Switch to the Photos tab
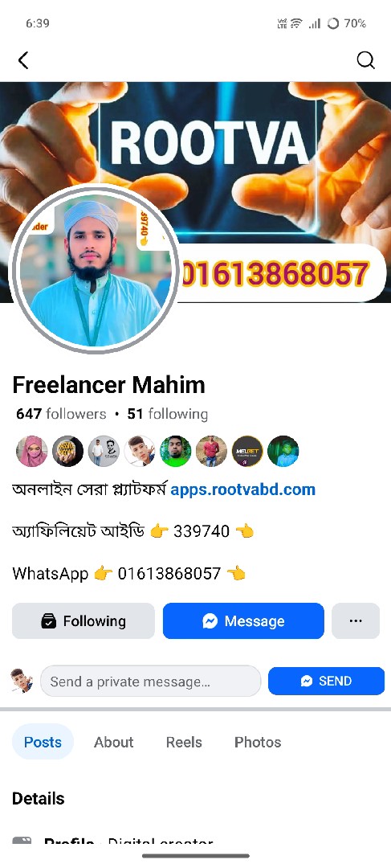Viewport: 391px width, 868px height. tap(258, 742)
